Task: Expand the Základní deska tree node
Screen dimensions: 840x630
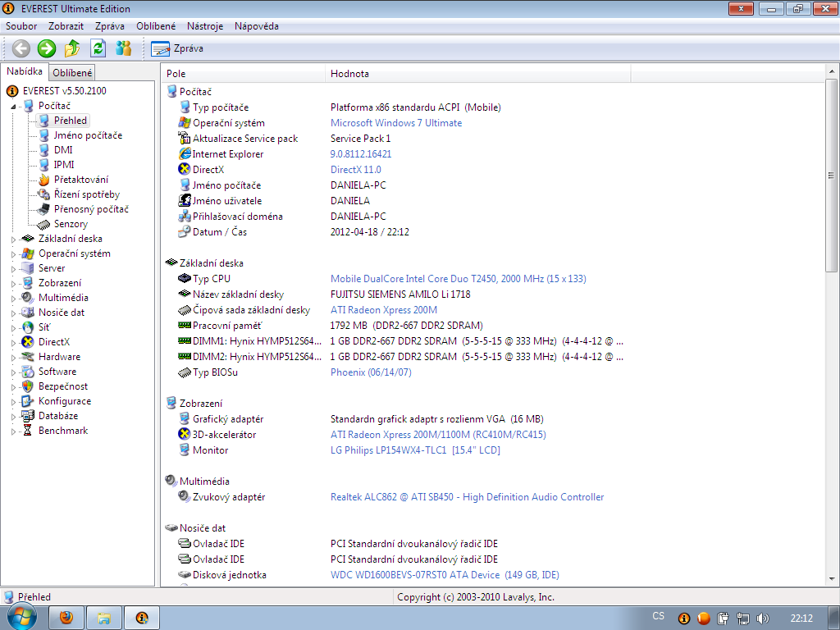Action: (13, 240)
